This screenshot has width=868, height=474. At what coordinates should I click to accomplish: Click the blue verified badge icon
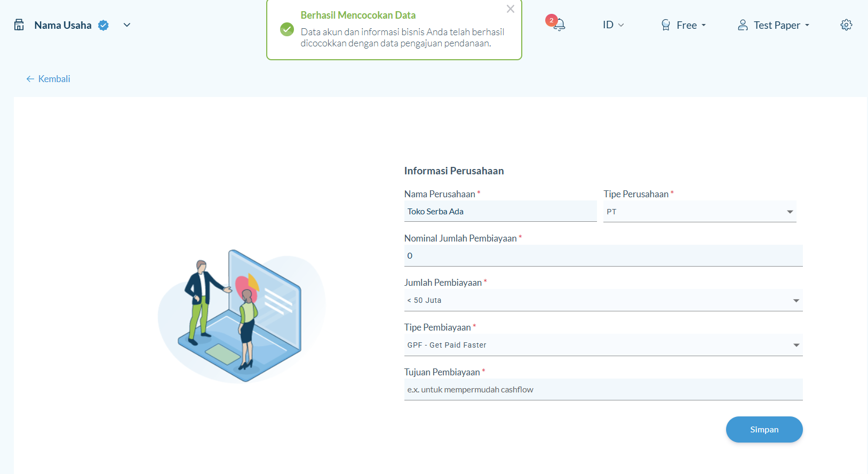pos(103,25)
